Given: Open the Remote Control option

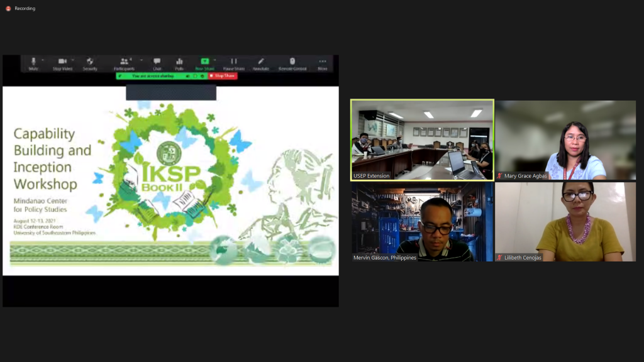Looking at the screenshot, I should 292,63.
